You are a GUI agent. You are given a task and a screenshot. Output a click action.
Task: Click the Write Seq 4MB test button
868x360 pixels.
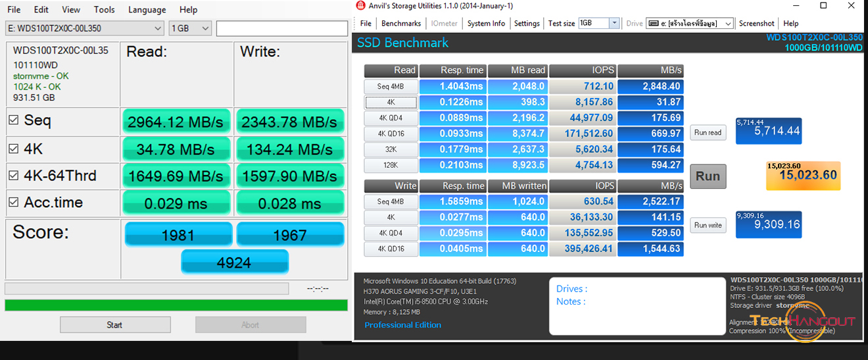click(391, 201)
